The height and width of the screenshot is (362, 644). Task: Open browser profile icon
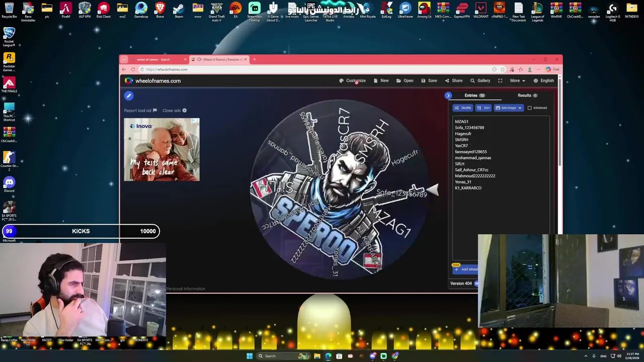coord(530,69)
